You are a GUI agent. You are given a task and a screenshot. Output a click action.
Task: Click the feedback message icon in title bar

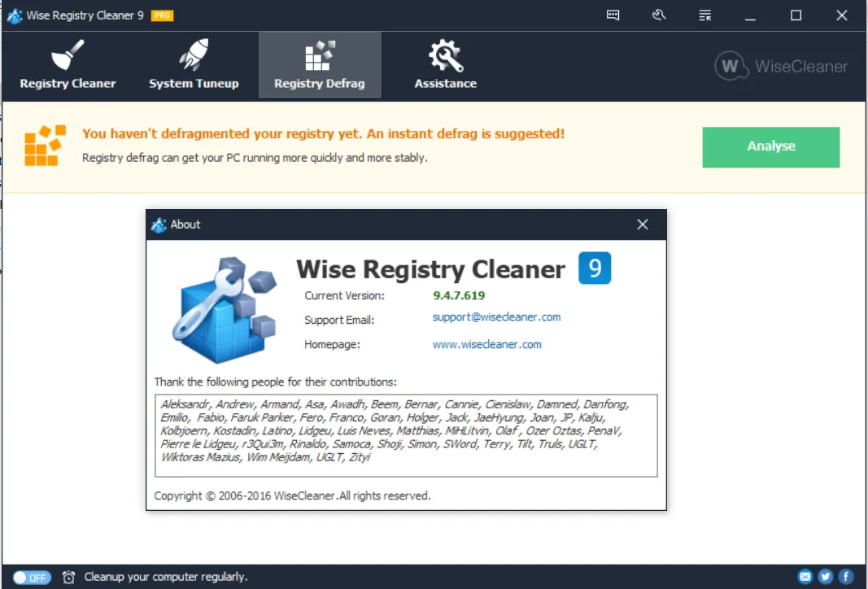613,15
